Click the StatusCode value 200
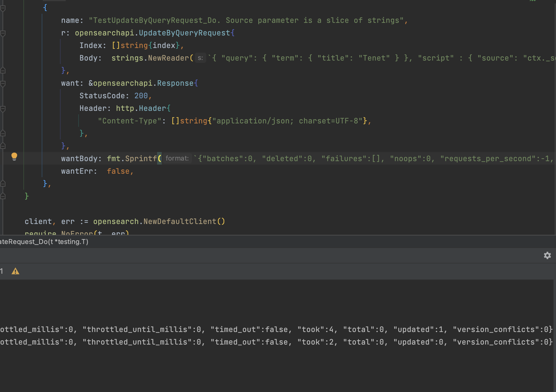Viewport: 556px width, 392px height. (141, 96)
